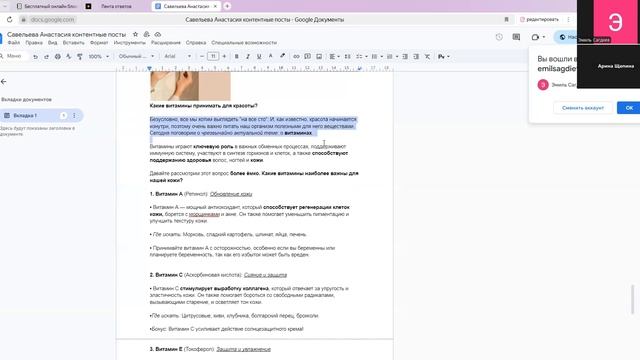Open the Файл menu
Image resolution: width=640 pixels, height=360 pixels.
13,42
